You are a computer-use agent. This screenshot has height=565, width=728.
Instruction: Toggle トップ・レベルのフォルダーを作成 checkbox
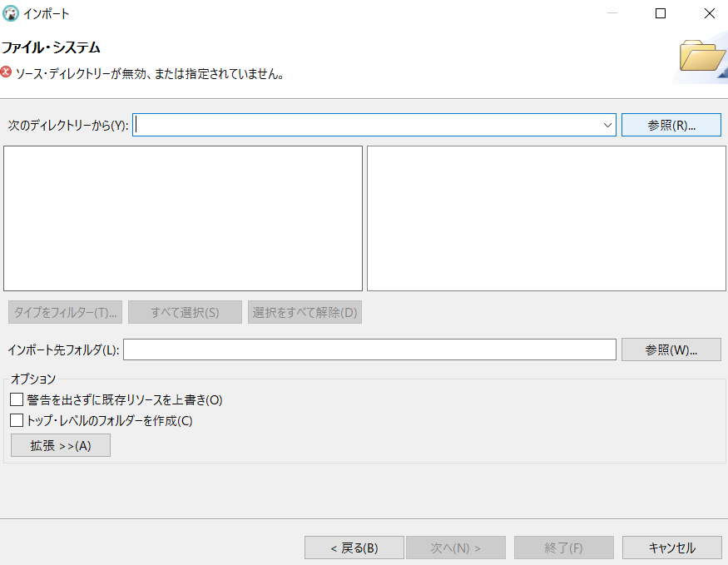click(17, 420)
